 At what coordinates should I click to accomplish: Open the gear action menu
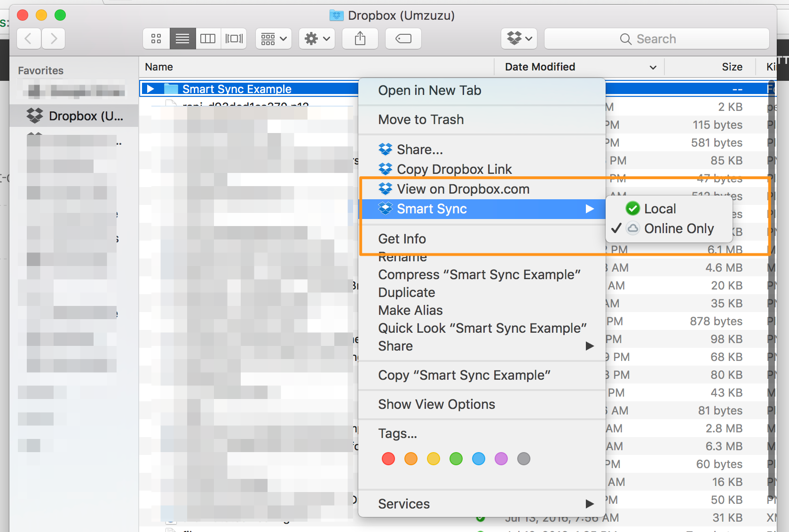coord(317,39)
